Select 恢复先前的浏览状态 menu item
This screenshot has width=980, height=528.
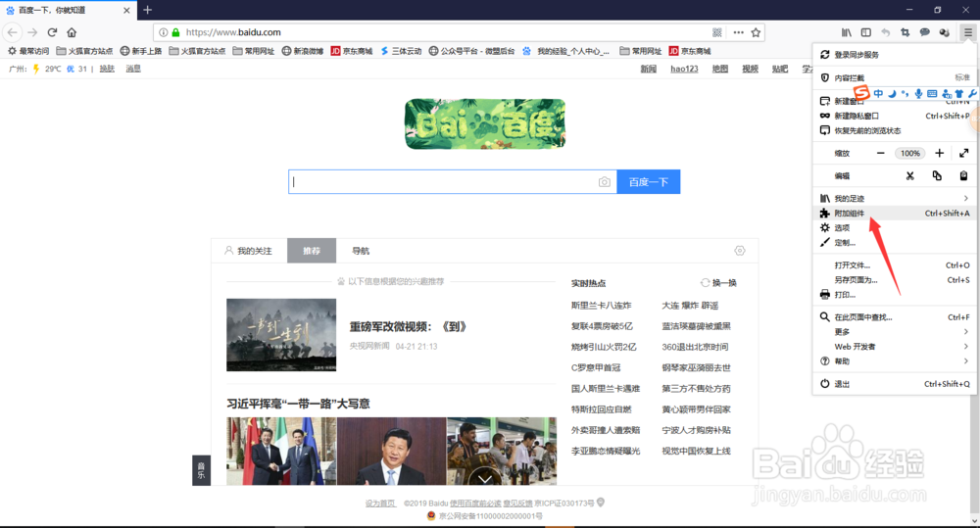(x=895, y=130)
